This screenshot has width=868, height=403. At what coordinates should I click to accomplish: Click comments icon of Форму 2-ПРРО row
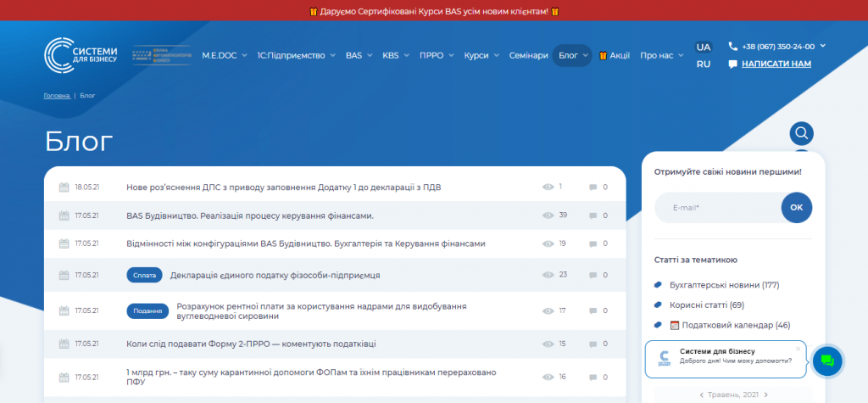(x=593, y=344)
